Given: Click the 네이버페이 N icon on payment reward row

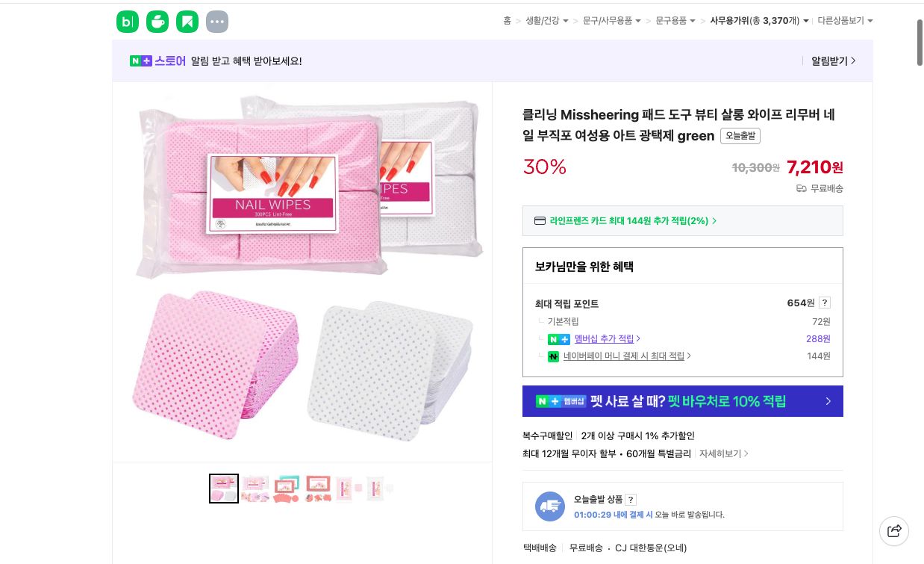Looking at the screenshot, I should 553,356.
